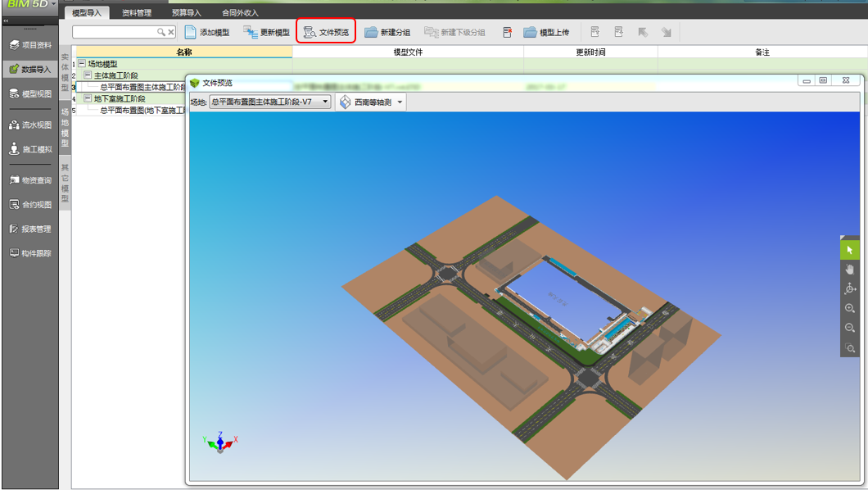This screenshot has height=490, width=868.
Task: Collapse the 地下室施工阶段 tree node
Action: pyautogui.click(x=88, y=98)
